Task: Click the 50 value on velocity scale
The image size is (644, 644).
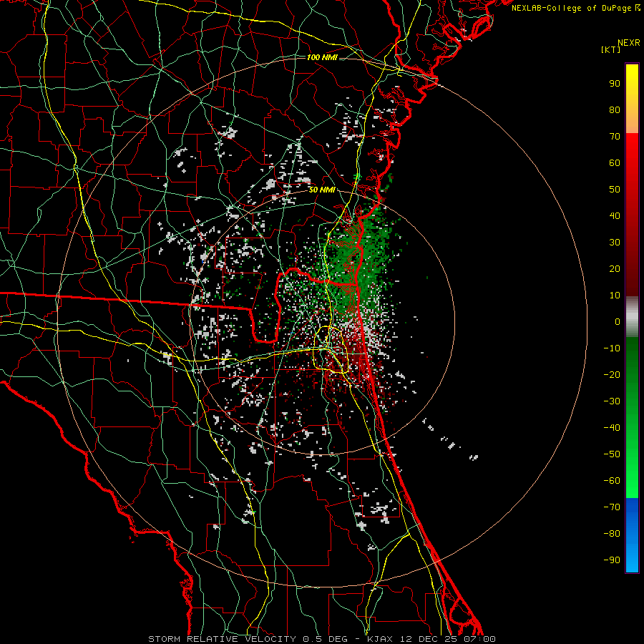Action: (615, 190)
